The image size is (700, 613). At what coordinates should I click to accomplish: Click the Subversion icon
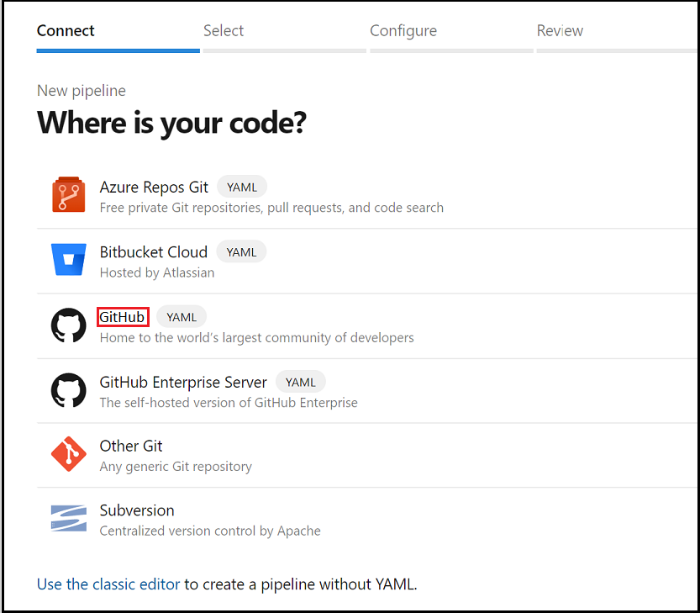68,519
